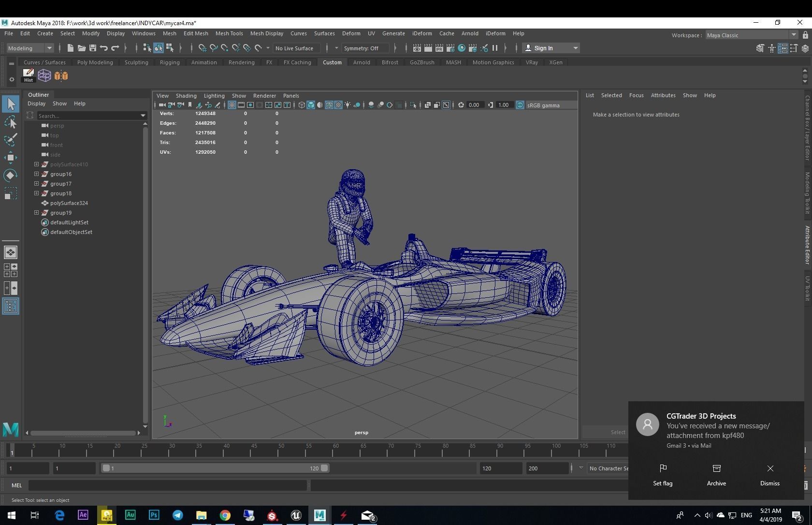Open Render Settings clapperboard-gear icon
The width and height of the screenshot is (812, 525).
[x=450, y=48]
